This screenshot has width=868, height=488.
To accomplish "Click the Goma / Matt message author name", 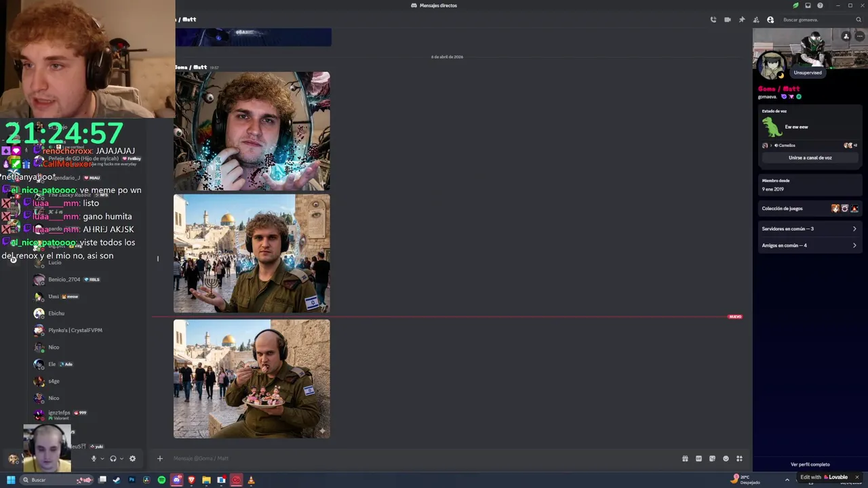I will tap(191, 67).
